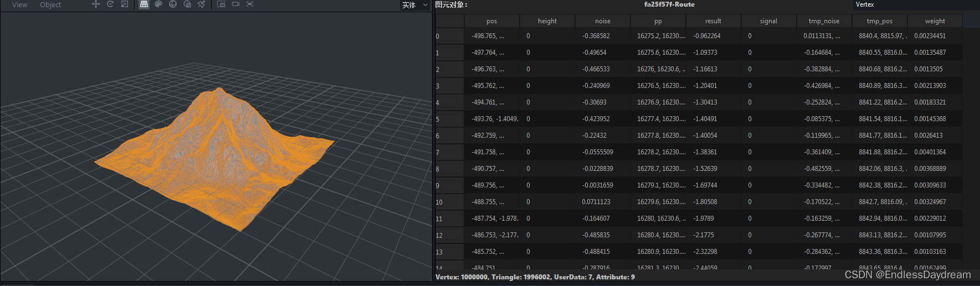Toggle the grid display icon
The width and height of the screenshot is (980, 286).
pyautogui.click(x=144, y=4)
